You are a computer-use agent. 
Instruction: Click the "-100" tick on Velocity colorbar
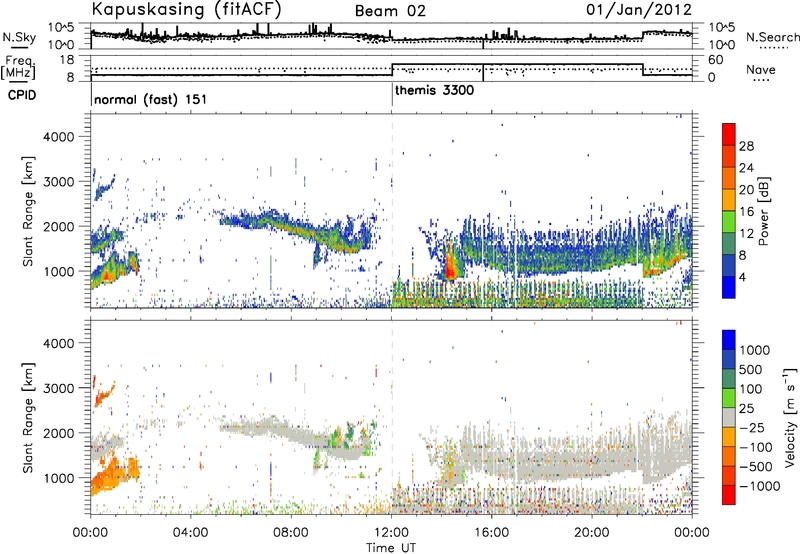755,447
